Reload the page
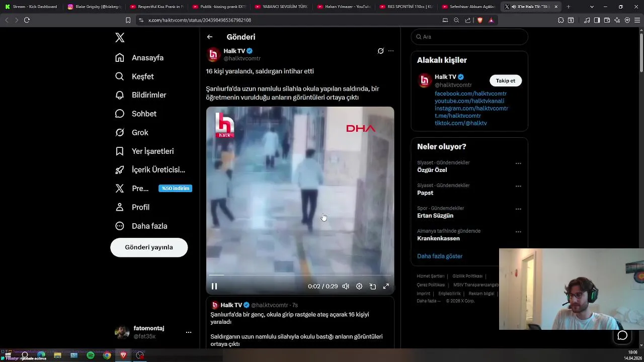644x362 pixels. tap(27, 20)
